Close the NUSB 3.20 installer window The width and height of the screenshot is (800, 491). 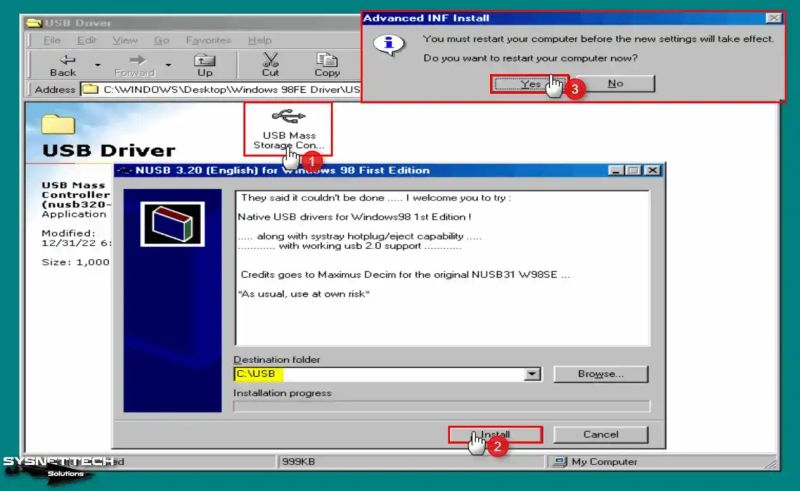coord(652,170)
